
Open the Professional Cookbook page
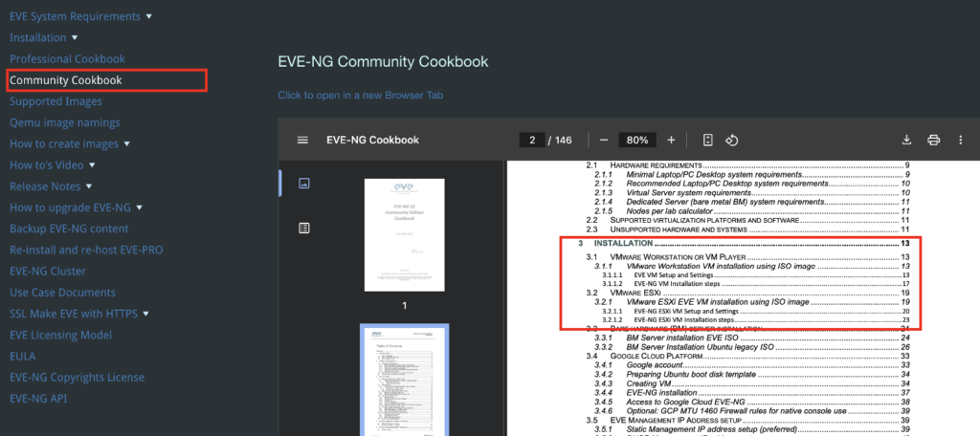68,58
